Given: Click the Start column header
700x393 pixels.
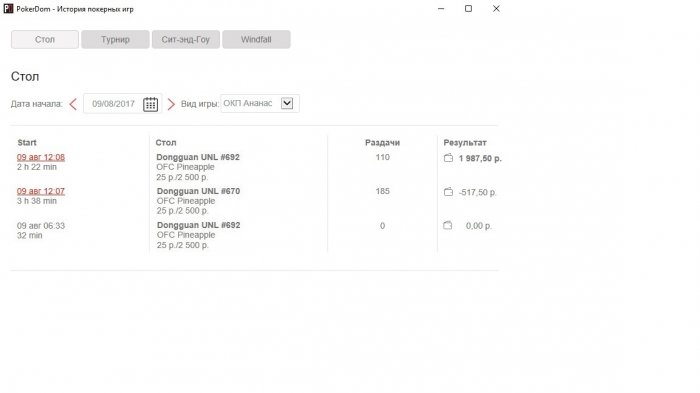Looking at the screenshot, I should [27, 142].
